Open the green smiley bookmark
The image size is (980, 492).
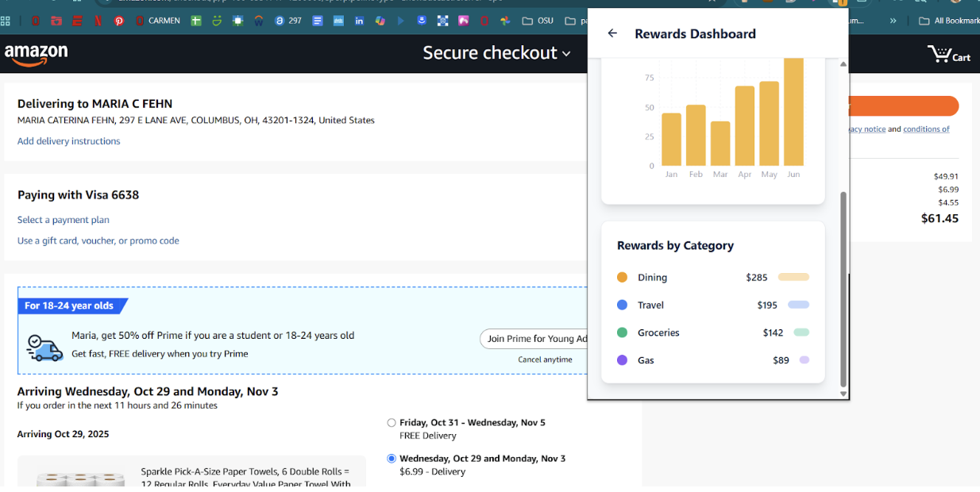(x=217, y=21)
